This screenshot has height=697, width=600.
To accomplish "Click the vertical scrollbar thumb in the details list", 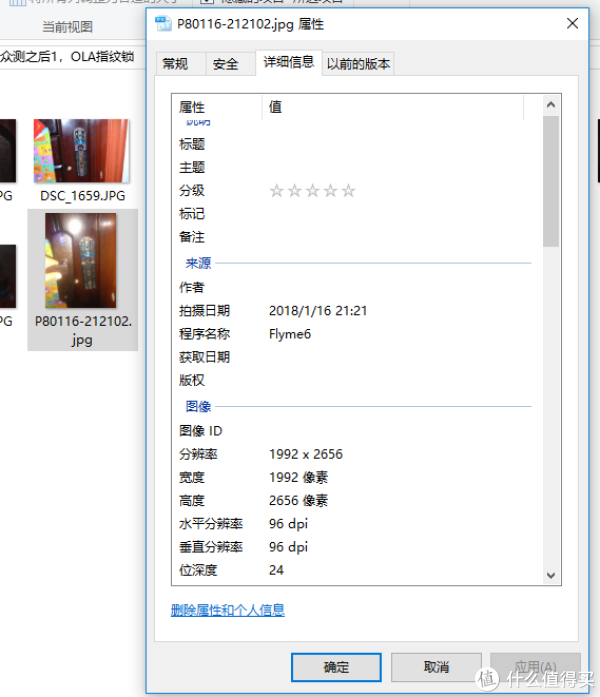I will tap(551, 180).
